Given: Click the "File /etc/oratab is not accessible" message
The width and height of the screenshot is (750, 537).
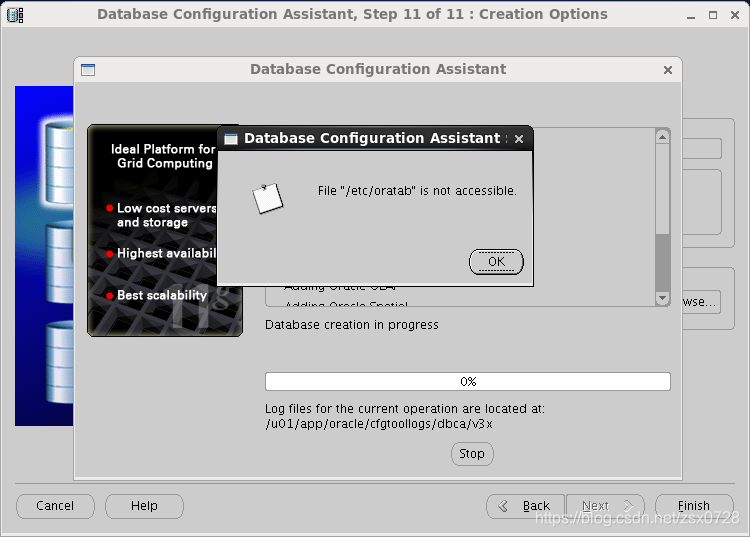Looking at the screenshot, I should tap(417, 191).
